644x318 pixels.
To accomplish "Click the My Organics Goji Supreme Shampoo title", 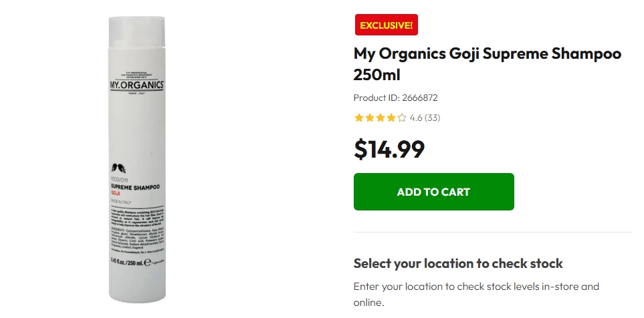I will [488, 63].
